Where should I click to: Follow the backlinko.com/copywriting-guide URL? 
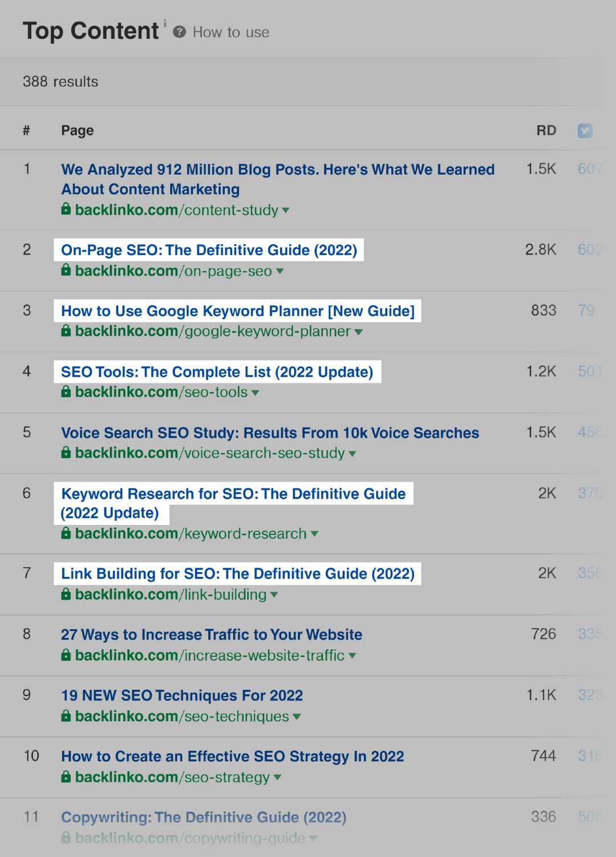[x=190, y=838]
